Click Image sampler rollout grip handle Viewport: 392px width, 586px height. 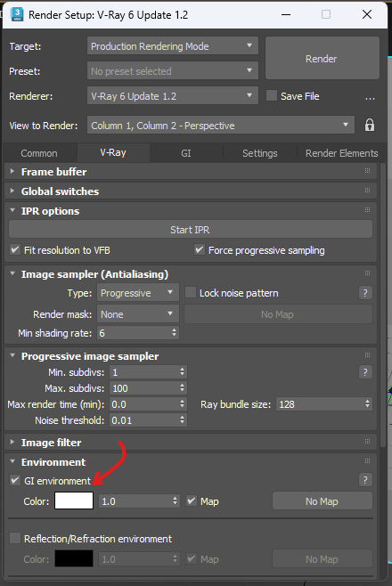pos(367,273)
